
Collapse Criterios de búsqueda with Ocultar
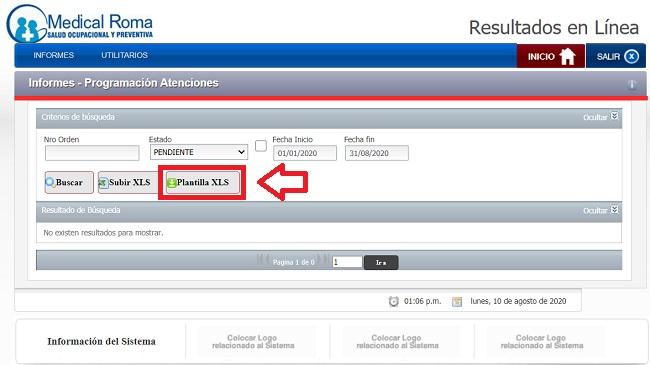point(601,117)
